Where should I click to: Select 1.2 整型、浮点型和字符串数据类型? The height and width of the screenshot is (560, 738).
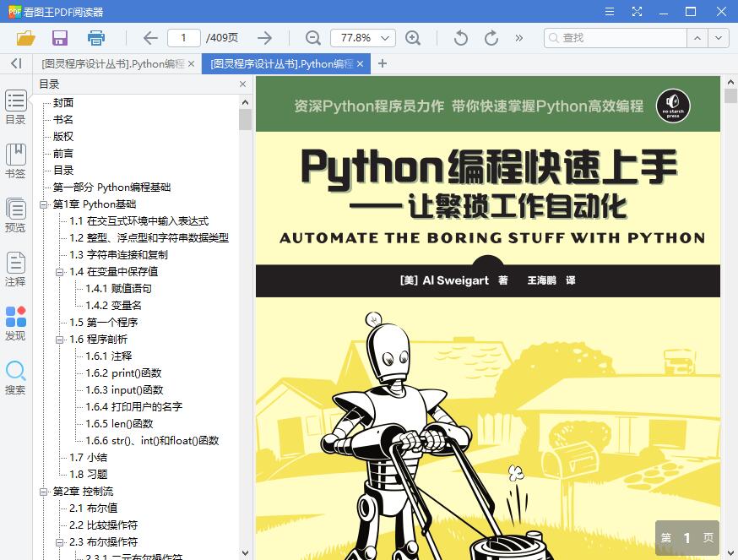coord(149,238)
